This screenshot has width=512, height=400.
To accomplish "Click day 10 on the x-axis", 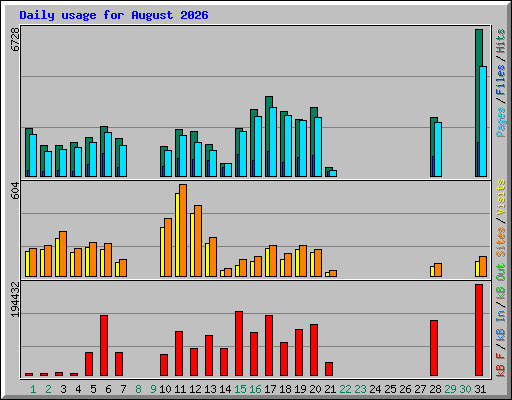I will pos(165,389).
